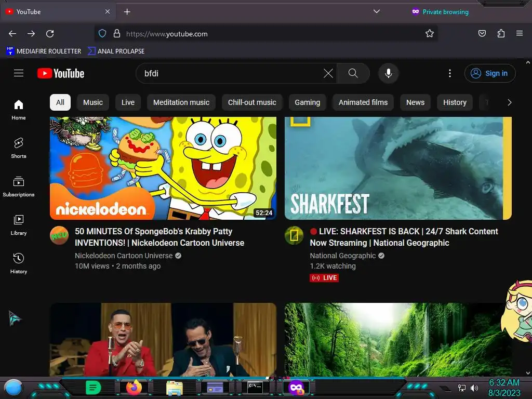Open the MEDIAFIRE ROULETTER bookmark
This screenshot has height=399, width=532.
click(44, 51)
